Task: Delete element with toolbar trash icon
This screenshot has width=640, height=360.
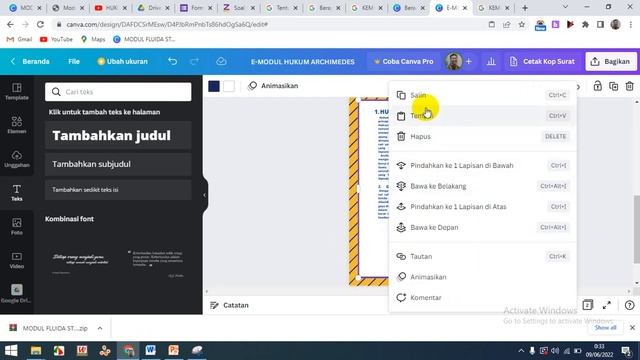Action: [629, 86]
